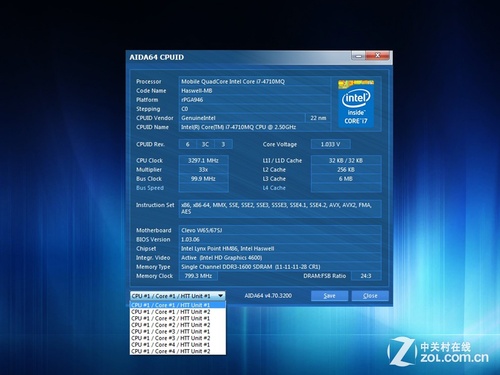Viewport: 500px width, 375px height.
Task: Click the CPU Clock value 3297.1 MHz
Action: [203, 160]
